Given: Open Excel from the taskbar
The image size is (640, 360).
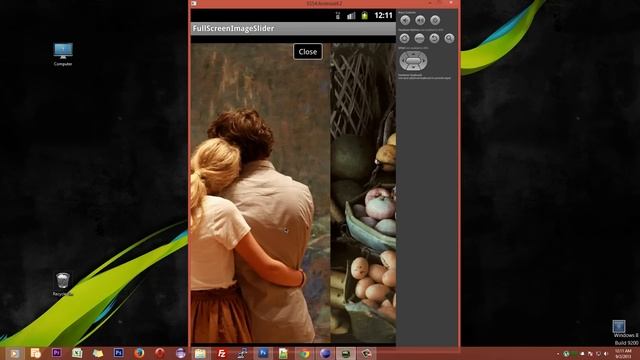Looking at the screenshot, I should [x=77, y=353].
